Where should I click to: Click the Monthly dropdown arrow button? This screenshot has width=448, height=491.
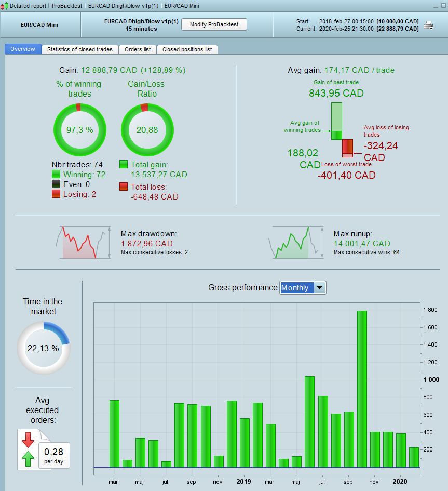tap(319, 287)
